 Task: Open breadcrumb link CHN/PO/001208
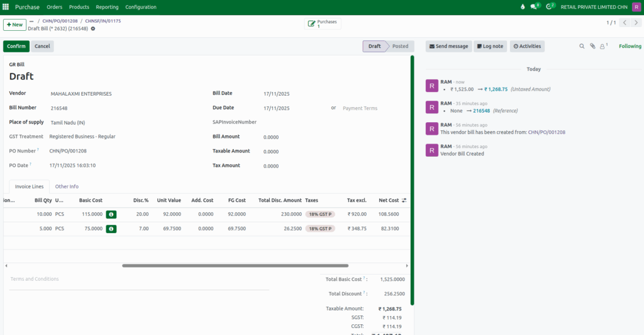[x=60, y=21]
